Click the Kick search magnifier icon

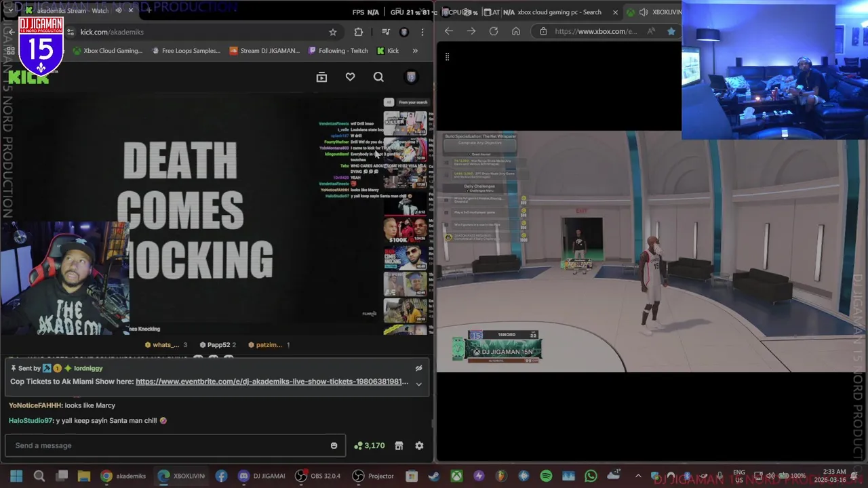coord(378,77)
